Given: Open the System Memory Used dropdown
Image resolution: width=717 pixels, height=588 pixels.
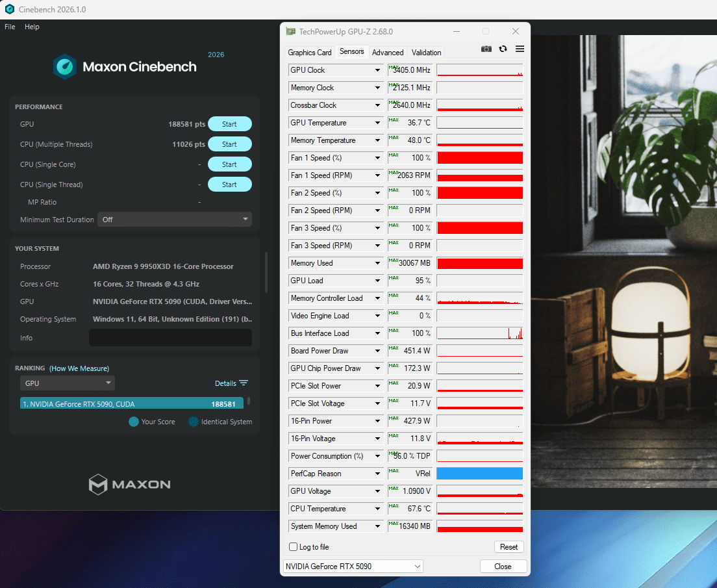Looking at the screenshot, I should [378, 526].
